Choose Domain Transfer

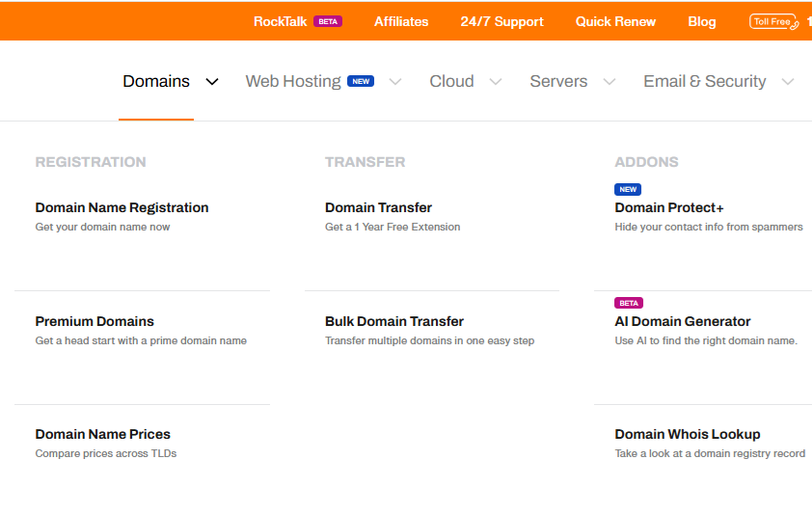tap(378, 207)
